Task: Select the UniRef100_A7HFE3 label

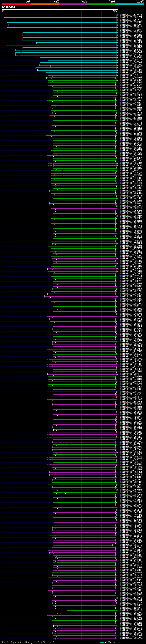Action: coord(131,186)
